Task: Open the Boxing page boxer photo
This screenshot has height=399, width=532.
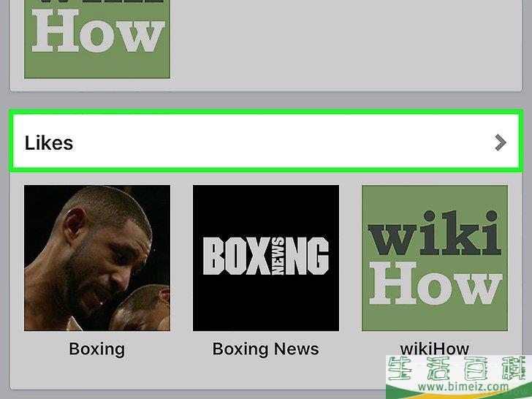Action: coord(97,258)
